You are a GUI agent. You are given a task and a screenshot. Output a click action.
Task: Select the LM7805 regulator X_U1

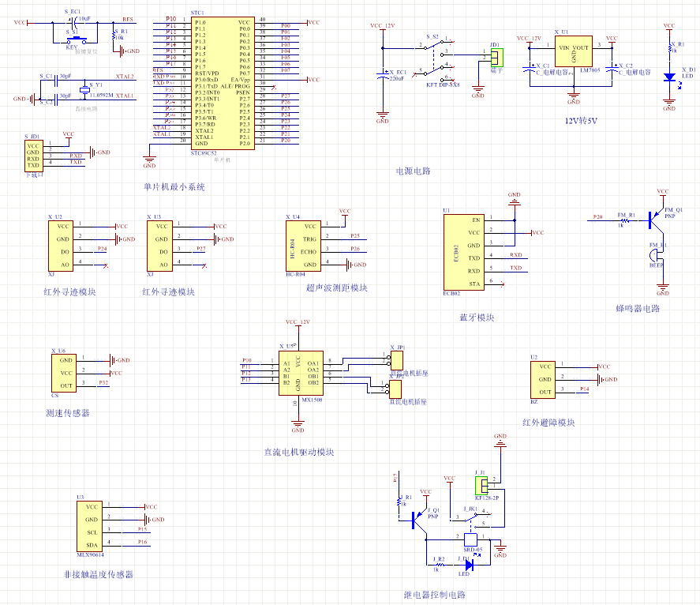point(574,51)
